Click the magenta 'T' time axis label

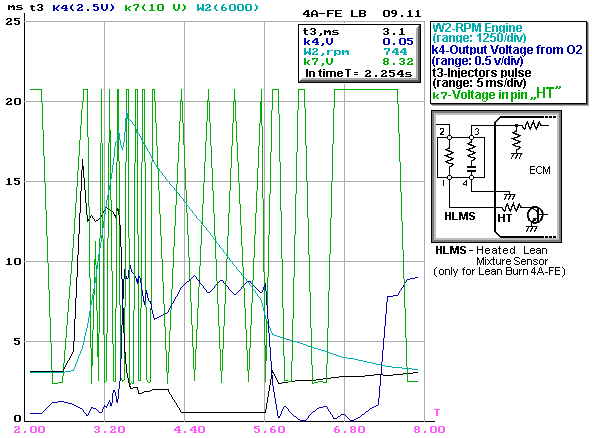click(x=437, y=412)
